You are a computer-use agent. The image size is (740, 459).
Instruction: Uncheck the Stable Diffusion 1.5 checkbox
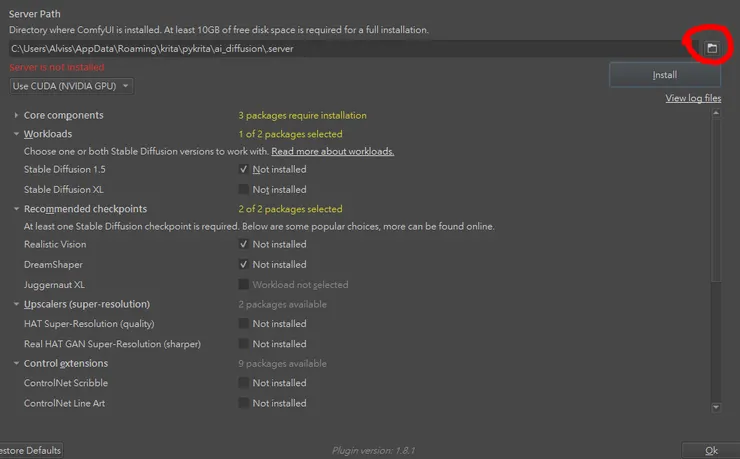(x=244, y=170)
